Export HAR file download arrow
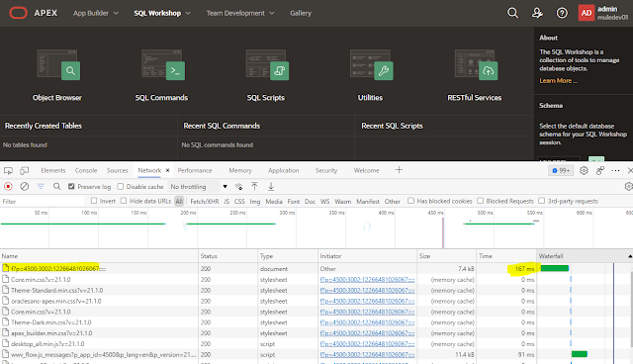This screenshot has width=633, height=364. tap(271, 186)
